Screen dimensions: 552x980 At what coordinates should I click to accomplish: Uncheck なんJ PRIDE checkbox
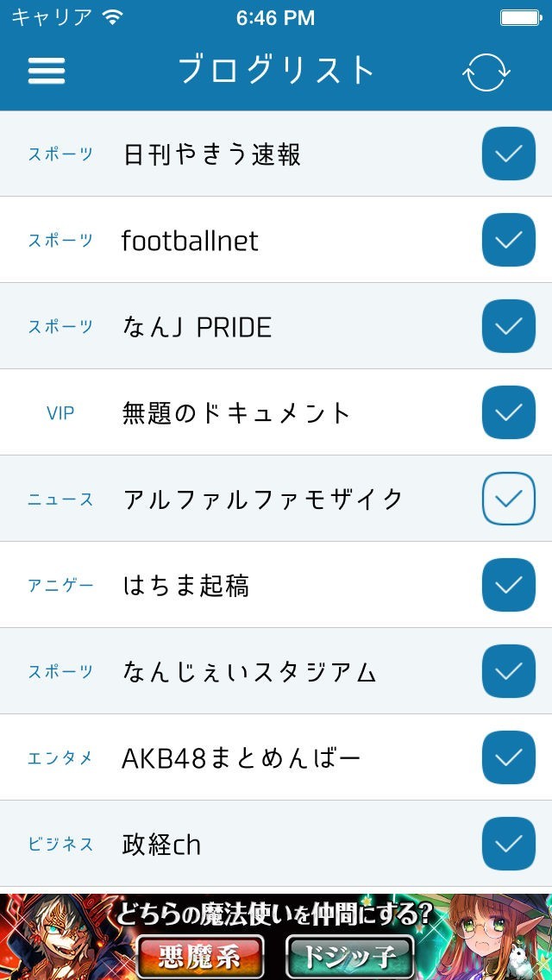tap(508, 326)
